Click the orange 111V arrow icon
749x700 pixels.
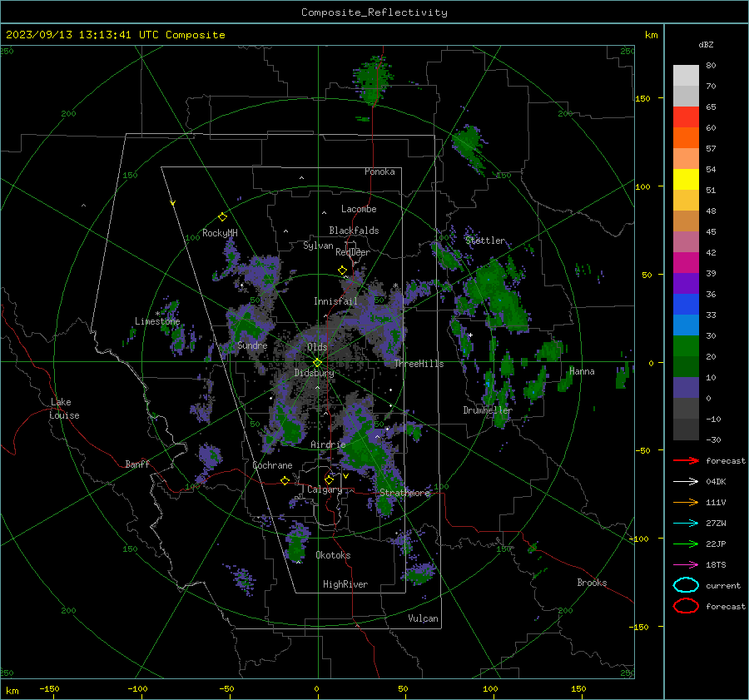point(686,502)
